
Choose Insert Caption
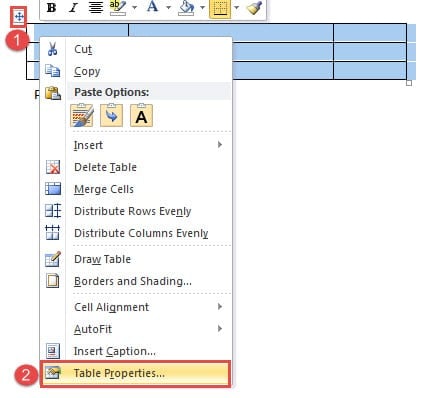tap(136, 351)
